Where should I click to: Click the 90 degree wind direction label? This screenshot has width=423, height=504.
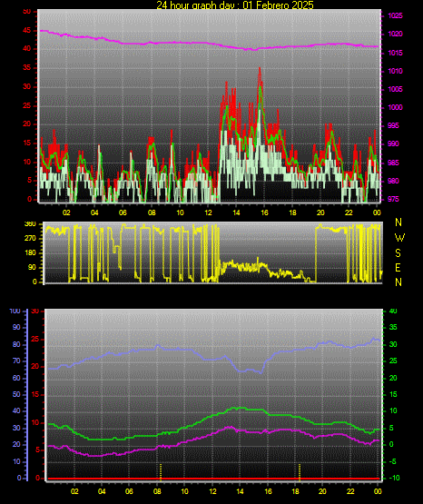point(32,268)
